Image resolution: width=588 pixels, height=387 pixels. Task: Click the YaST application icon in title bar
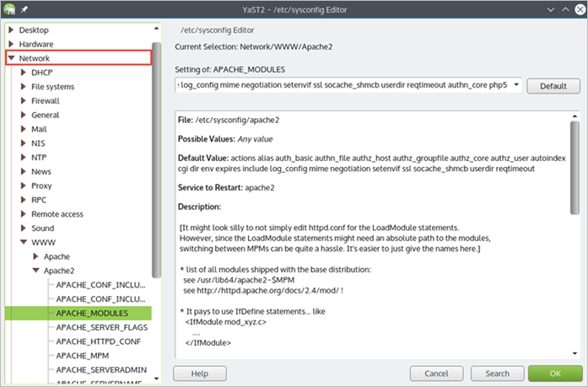[x=10, y=9]
